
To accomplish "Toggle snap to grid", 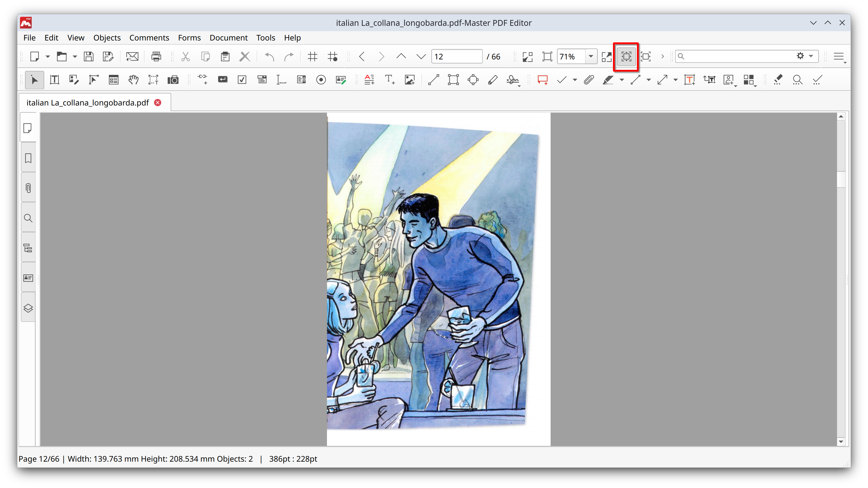I will coord(333,56).
